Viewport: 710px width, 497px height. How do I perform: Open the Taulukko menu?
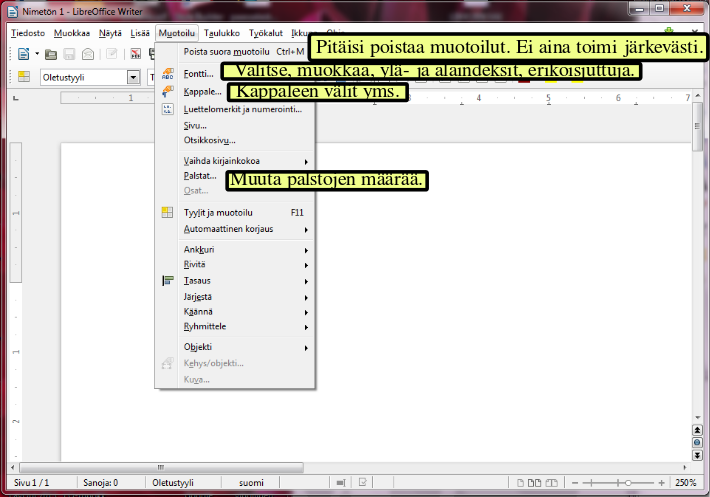222,33
